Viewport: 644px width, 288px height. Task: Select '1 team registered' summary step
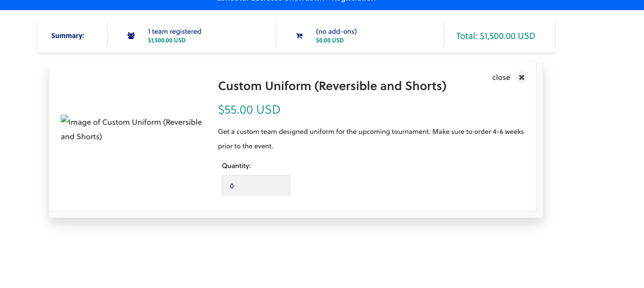175,31
